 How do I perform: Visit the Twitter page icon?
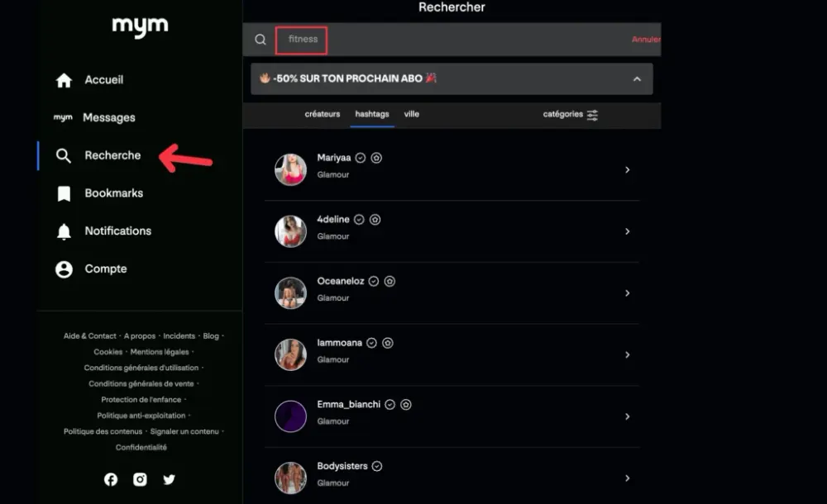click(169, 479)
